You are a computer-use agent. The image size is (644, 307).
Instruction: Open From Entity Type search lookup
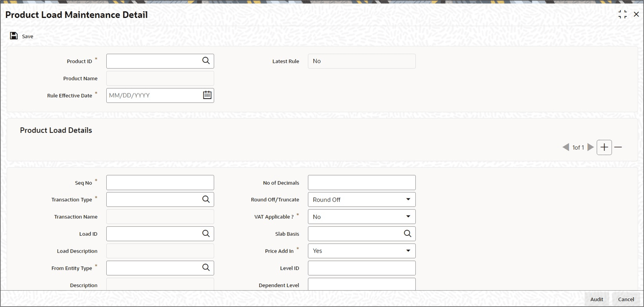(x=206, y=268)
